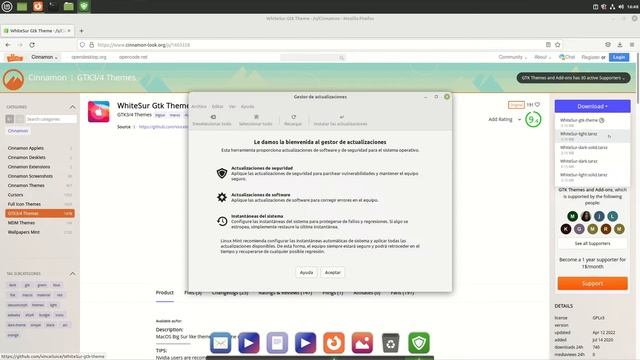Open the Archivo menu in update manager

coord(199,107)
